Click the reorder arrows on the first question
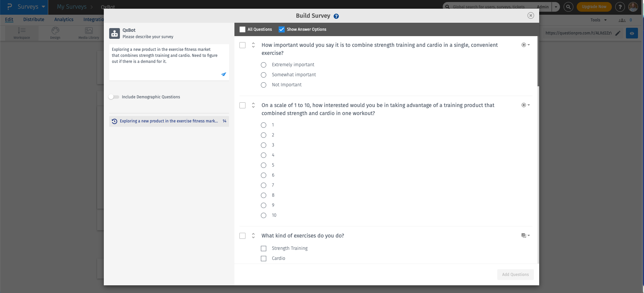The width and height of the screenshot is (644, 293). click(253, 45)
